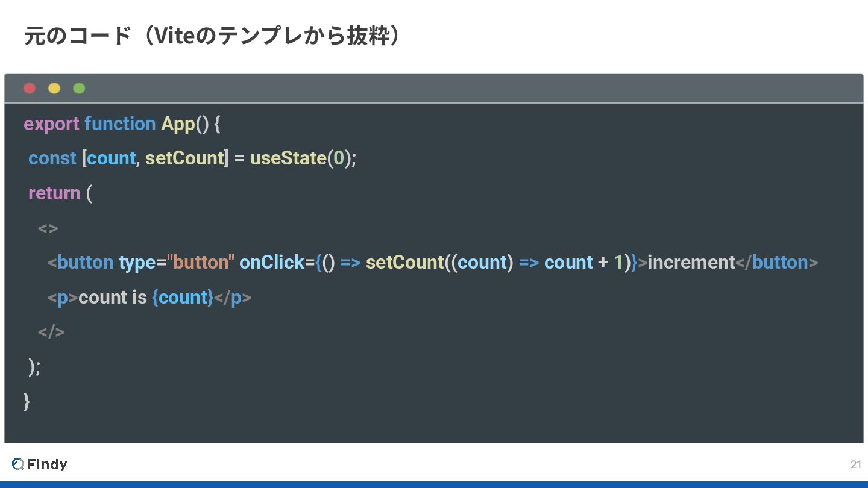This screenshot has width=868, height=488.
Task: Click the opening fragment tag '<>'
Action: click(x=48, y=228)
